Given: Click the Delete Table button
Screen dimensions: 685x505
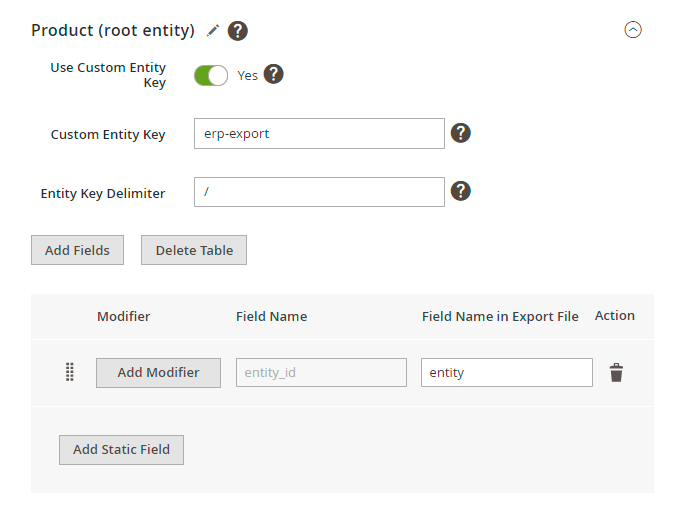Looking at the screenshot, I should [194, 250].
